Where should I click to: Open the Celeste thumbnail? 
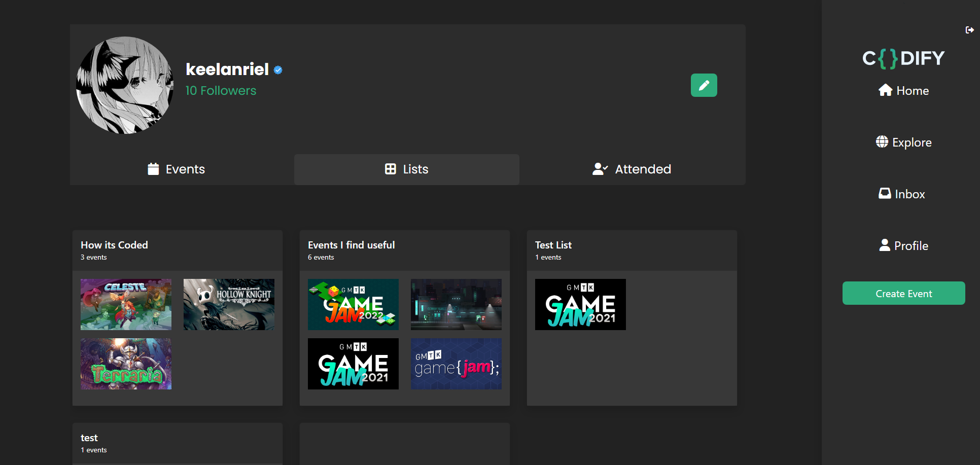point(126,304)
